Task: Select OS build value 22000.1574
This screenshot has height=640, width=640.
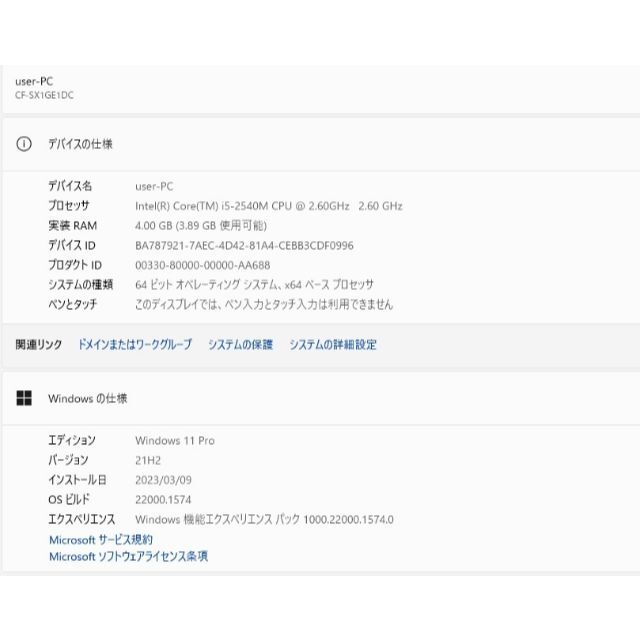Action: click(163, 500)
